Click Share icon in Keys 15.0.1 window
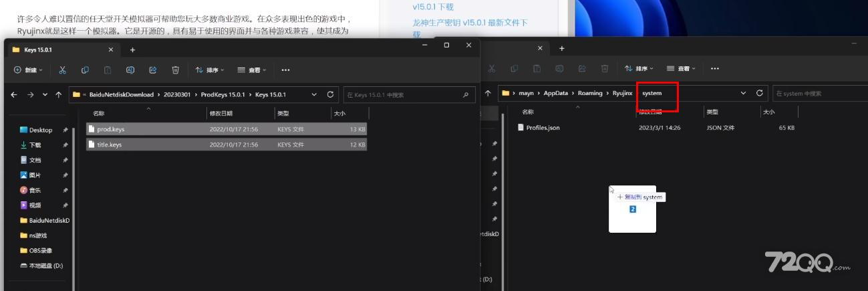This screenshot has height=291, width=868. 153,70
